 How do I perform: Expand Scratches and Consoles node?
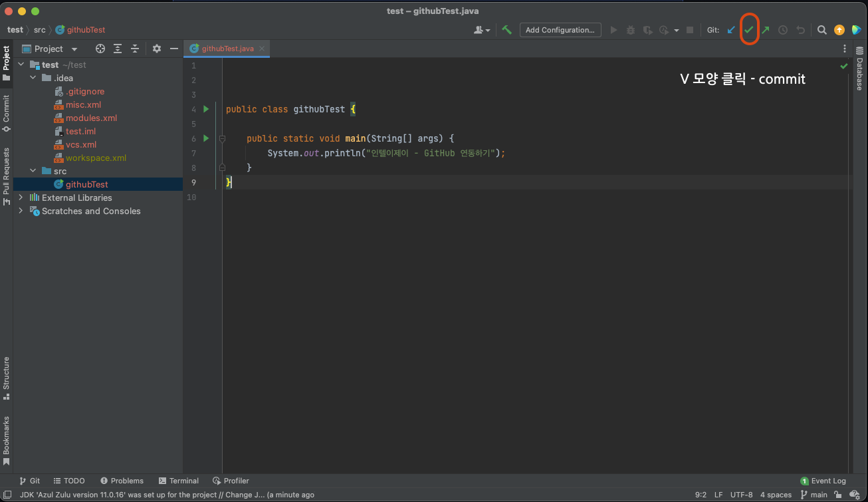(21, 211)
